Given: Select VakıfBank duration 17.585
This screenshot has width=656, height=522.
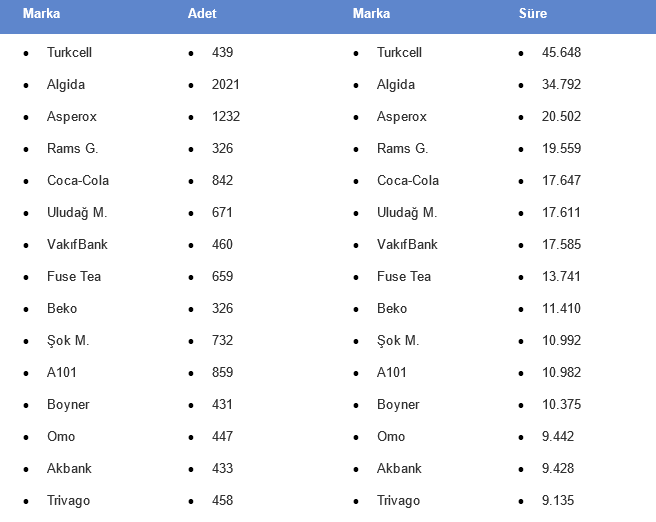Looking at the screenshot, I should pyautogui.click(x=561, y=244).
